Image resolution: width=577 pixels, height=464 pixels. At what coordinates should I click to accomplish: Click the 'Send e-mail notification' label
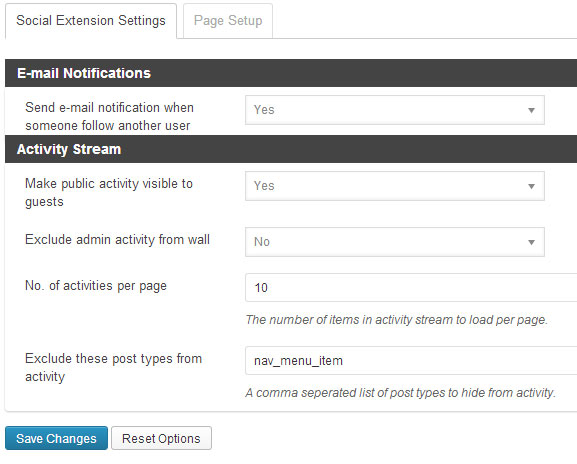tap(109, 116)
